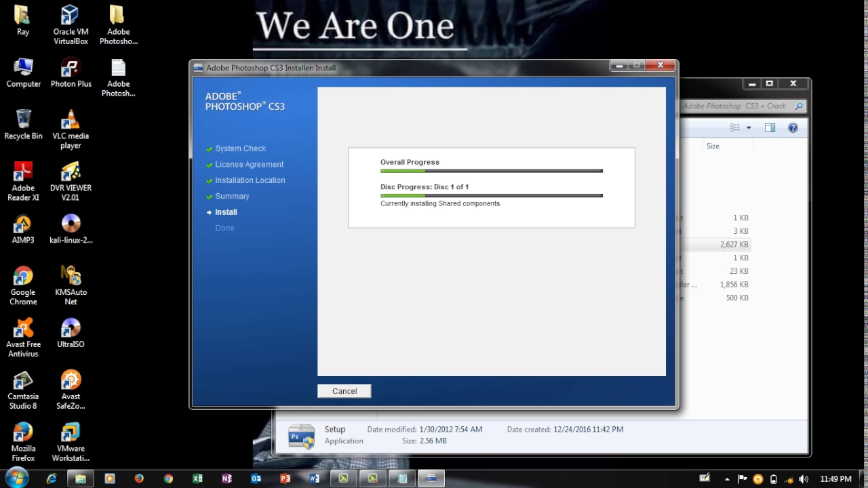Select the Computer desktop icon
Viewport: 868px width, 488px height.
click(x=23, y=73)
